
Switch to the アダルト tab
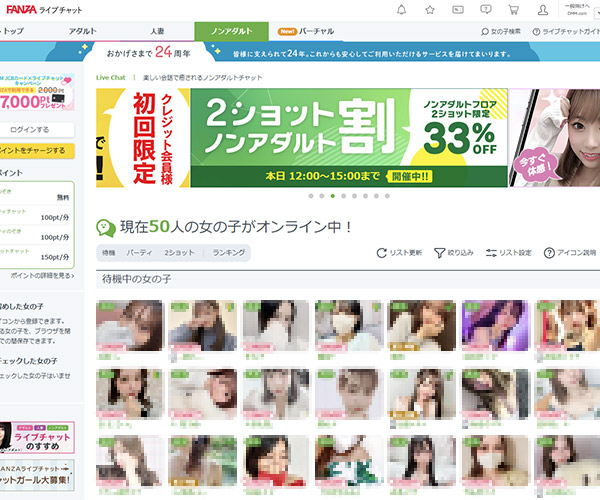point(82,31)
